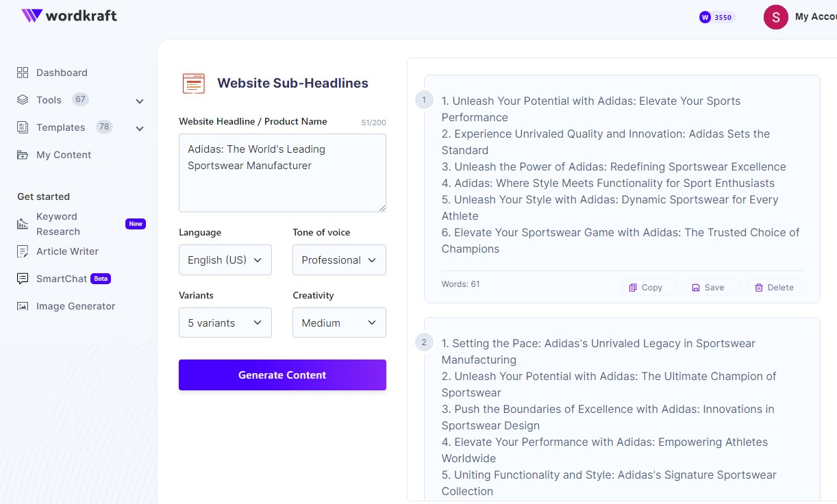Viewport: 837px width, 504px height.
Task: Open the Dashboard from the sidebar
Action: pyautogui.click(x=61, y=73)
